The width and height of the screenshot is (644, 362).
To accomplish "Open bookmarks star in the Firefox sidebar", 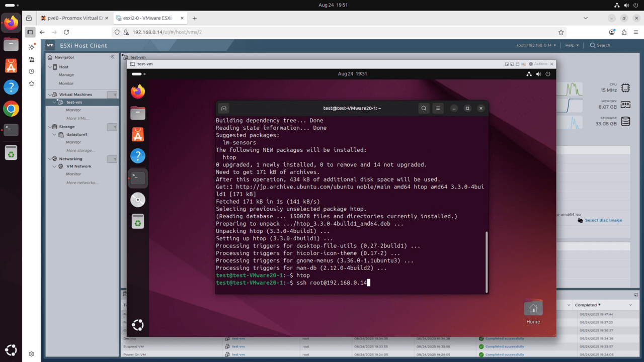I will [x=31, y=83].
